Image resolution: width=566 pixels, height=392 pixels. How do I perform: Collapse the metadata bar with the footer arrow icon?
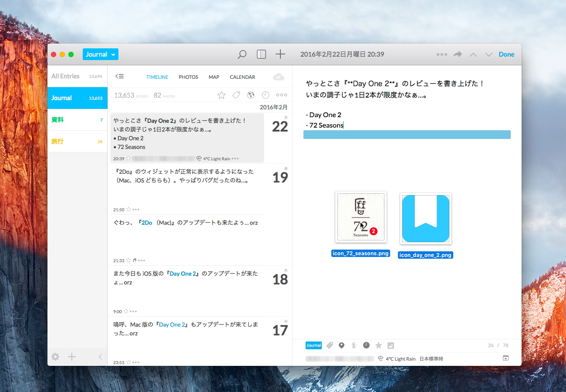[x=505, y=358]
